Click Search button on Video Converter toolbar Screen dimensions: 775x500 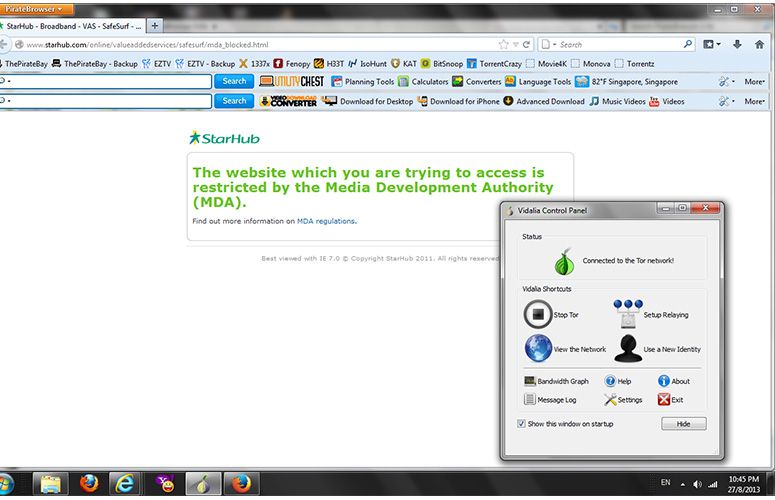click(234, 101)
